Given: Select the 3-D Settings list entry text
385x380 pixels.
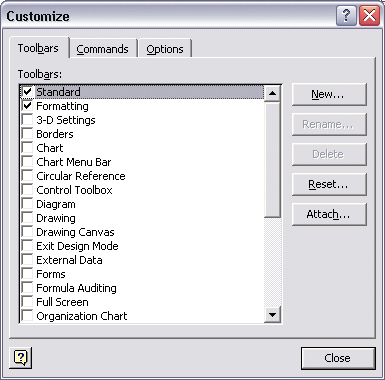Looking at the screenshot, I should [x=66, y=120].
